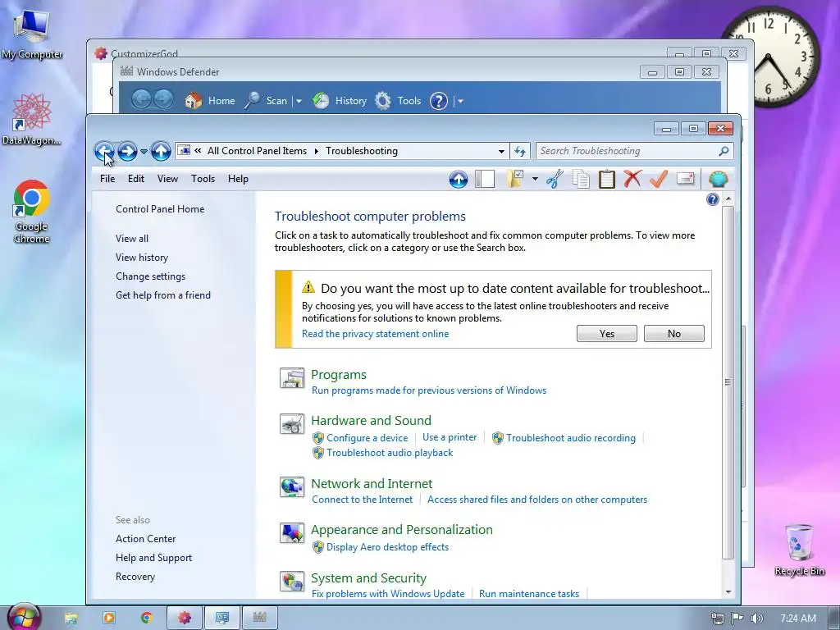
Task: Click No for online troubleshooting content
Action: coord(674,333)
